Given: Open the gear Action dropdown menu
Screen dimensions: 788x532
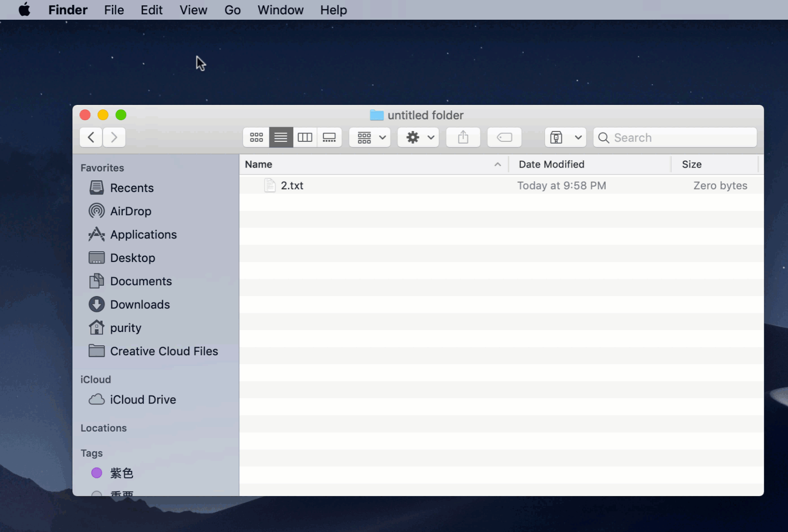Looking at the screenshot, I should pyautogui.click(x=418, y=137).
